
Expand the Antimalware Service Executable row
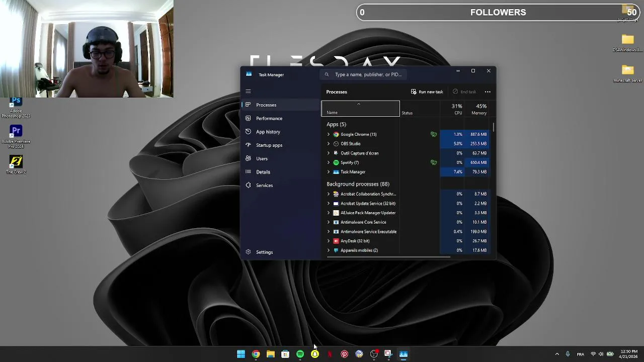coord(329,232)
